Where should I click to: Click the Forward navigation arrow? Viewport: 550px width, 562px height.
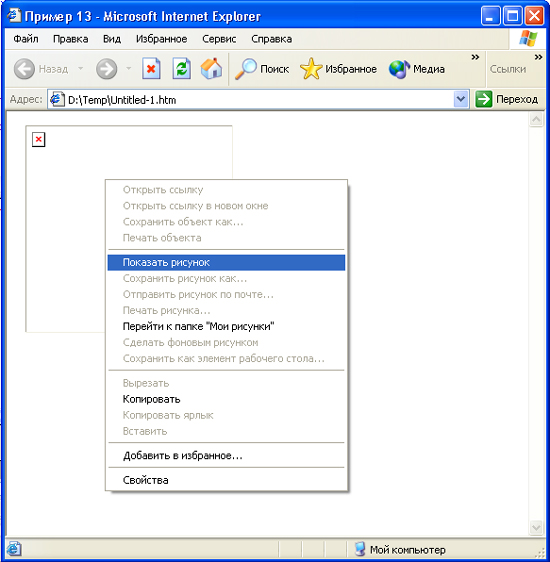(x=106, y=68)
